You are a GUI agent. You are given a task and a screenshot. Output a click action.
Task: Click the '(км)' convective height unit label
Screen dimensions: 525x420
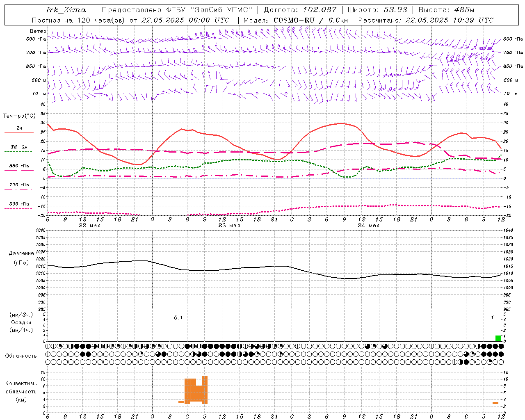21,399
